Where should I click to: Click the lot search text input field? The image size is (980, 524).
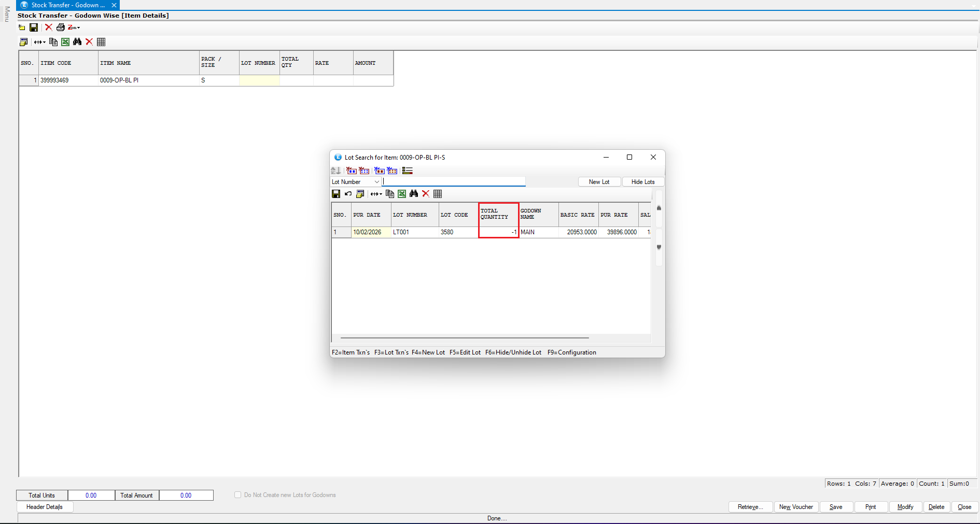point(454,182)
